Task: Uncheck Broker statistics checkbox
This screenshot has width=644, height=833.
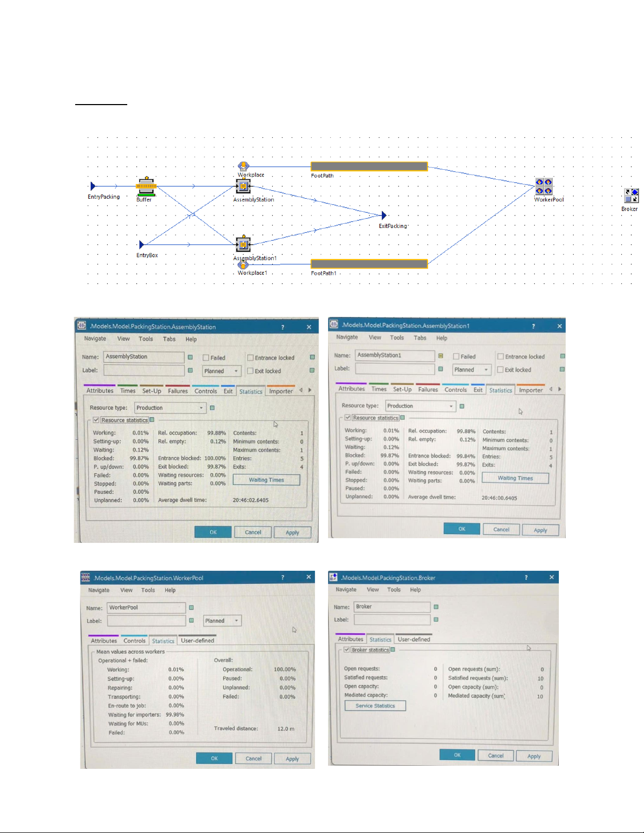Action: (x=347, y=650)
